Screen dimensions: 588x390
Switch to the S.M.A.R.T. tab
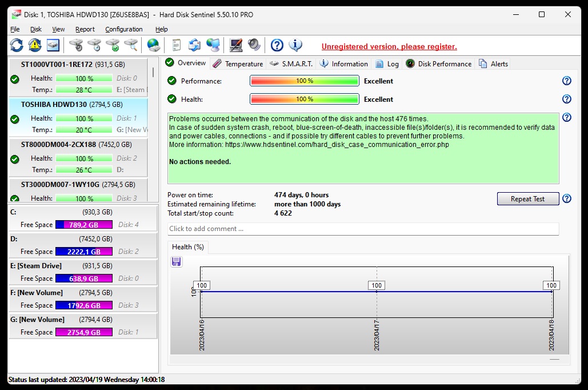(x=291, y=64)
